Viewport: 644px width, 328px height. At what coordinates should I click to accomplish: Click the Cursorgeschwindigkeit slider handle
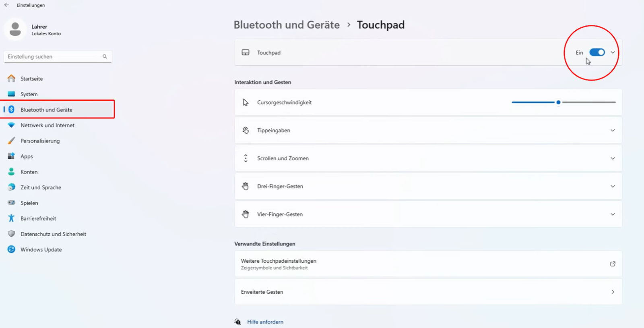(558, 102)
